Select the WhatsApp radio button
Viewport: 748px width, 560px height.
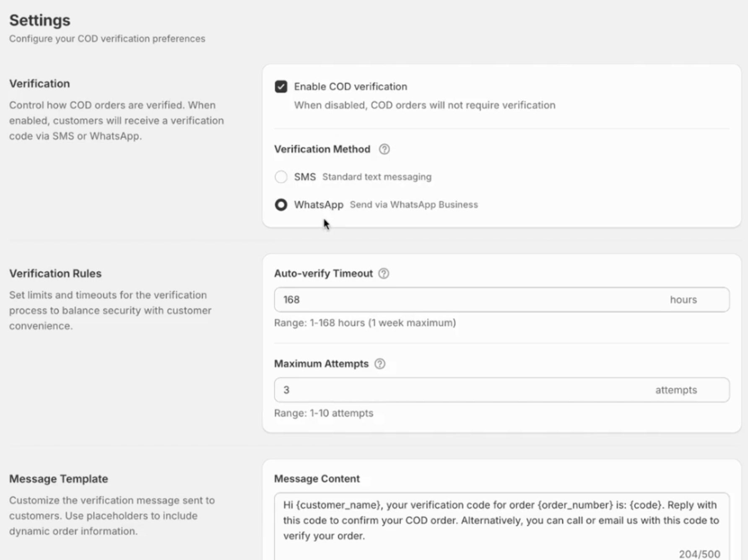coord(281,205)
